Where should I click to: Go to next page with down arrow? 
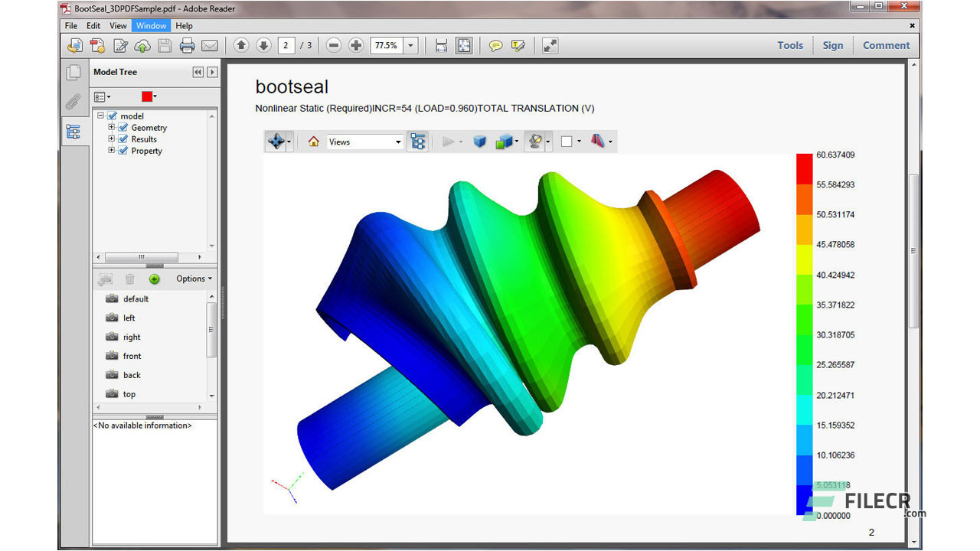263,45
